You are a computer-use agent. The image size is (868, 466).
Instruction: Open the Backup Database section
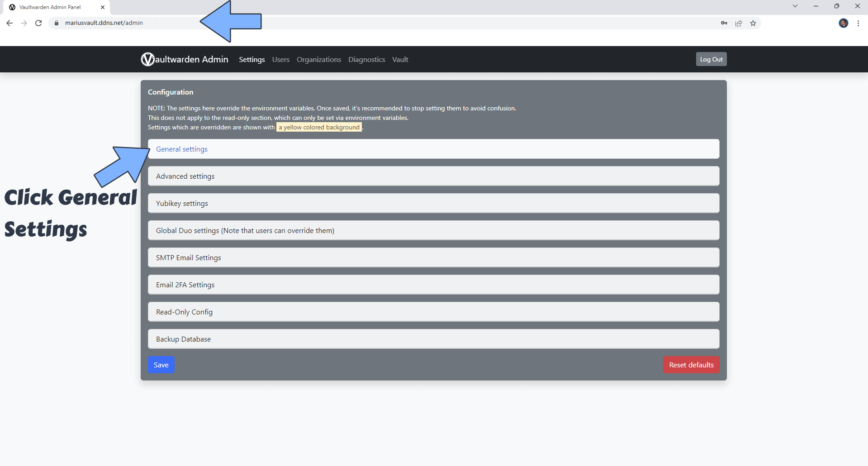point(183,339)
